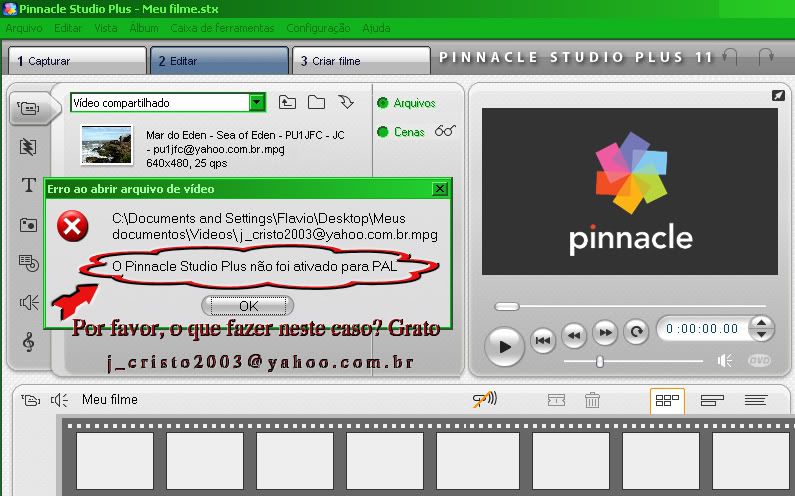The width and height of the screenshot is (795, 496).
Task: Open the Ajuda menu
Action: pos(376,28)
